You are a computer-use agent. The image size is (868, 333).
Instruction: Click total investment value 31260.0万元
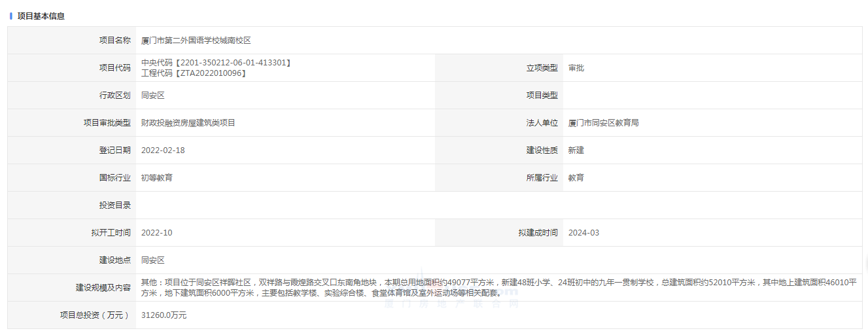(x=164, y=315)
